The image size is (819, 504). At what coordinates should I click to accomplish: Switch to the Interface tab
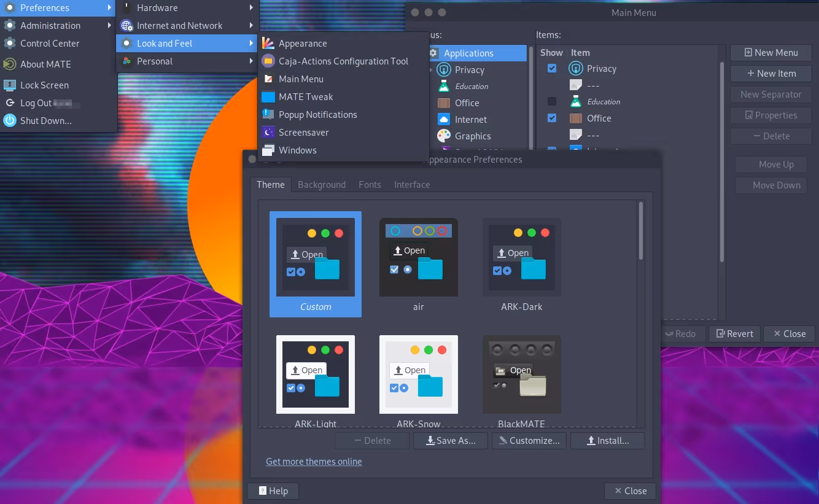[x=412, y=185]
